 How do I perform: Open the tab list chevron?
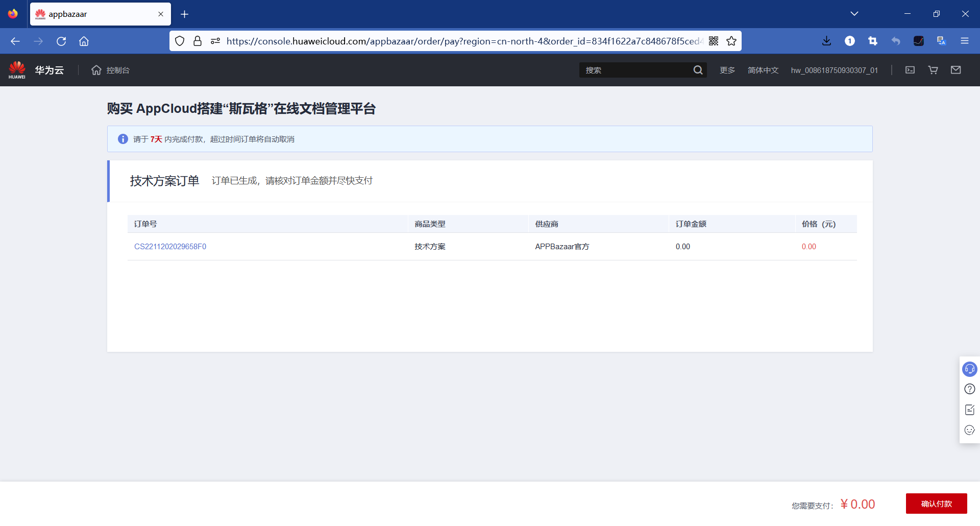point(855,14)
